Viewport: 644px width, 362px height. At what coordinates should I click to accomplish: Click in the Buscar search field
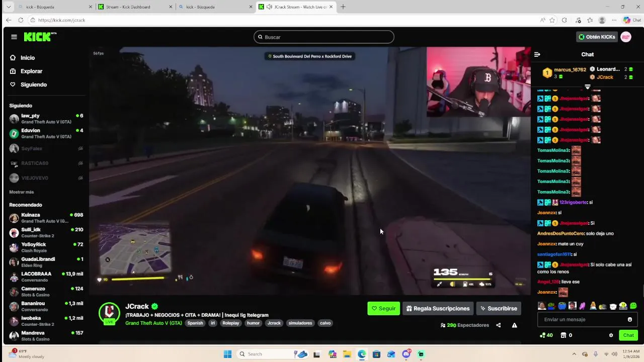(x=324, y=37)
